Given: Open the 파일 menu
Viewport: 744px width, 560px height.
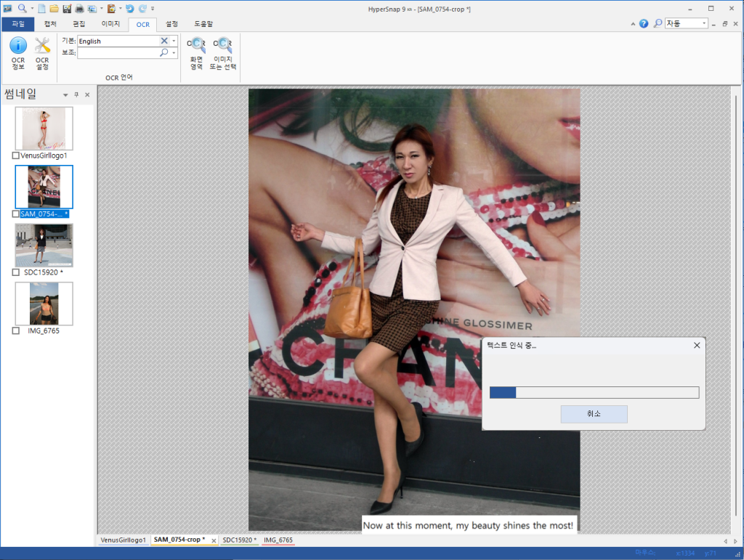Looking at the screenshot, I should (x=18, y=24).
